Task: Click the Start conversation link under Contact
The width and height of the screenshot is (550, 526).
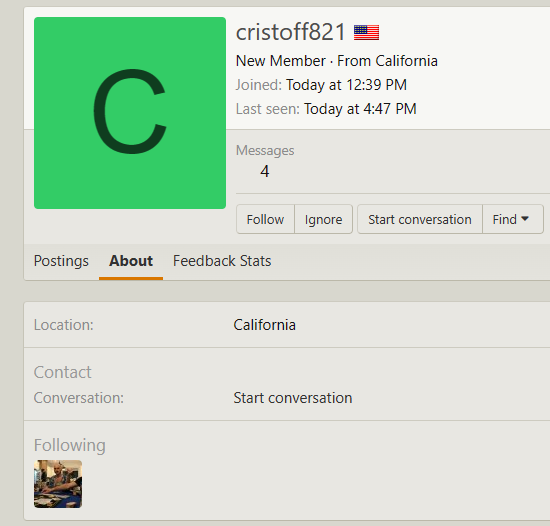Action: (x=293, y=398)
